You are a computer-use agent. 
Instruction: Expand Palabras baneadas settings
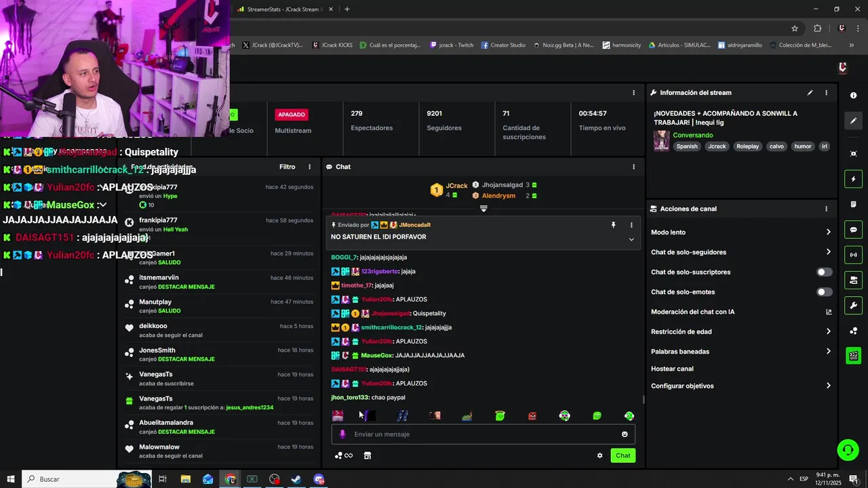click(828, 351)
